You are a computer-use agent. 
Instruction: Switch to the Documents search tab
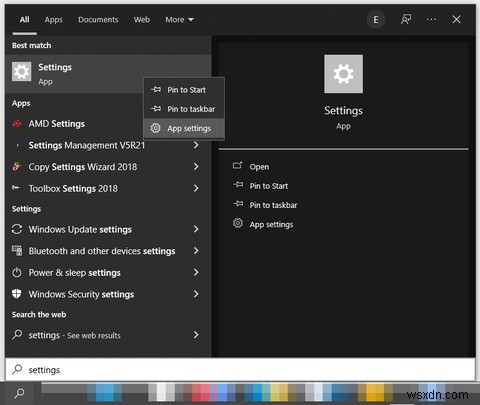(x=98, y=20)
